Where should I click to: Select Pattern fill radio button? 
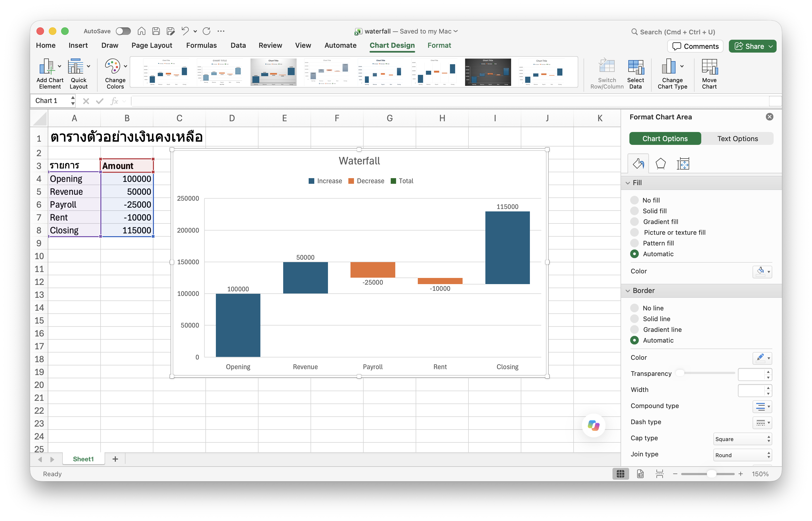tap(634, 243)
